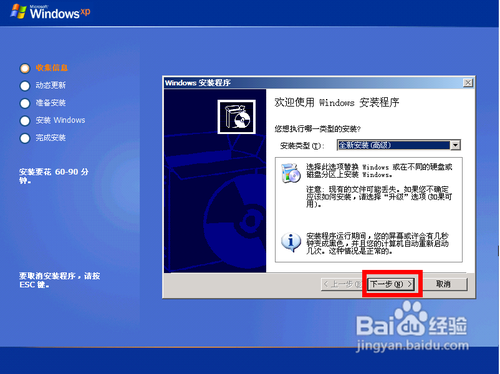Click the 安装要花 60-90 分钟 estimate text

[54, 176]
